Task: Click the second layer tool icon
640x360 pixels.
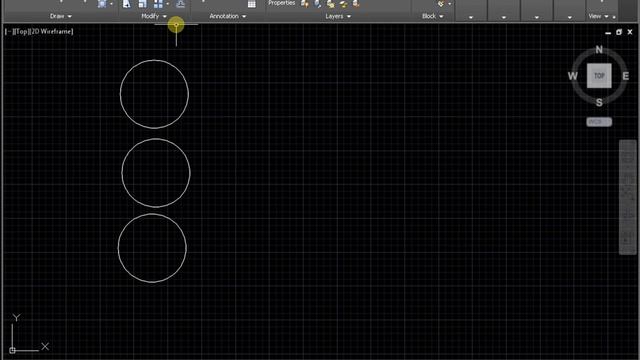Action: click(x=318, y=4)
